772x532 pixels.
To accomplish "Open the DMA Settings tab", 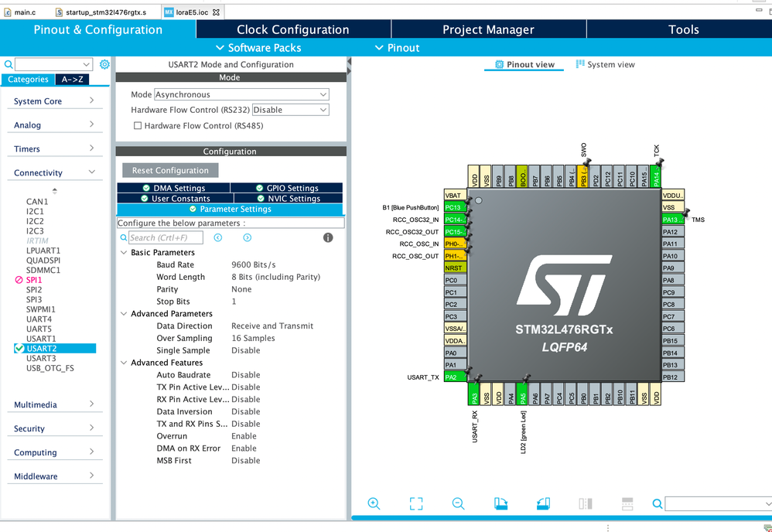I will coord(173,188).
